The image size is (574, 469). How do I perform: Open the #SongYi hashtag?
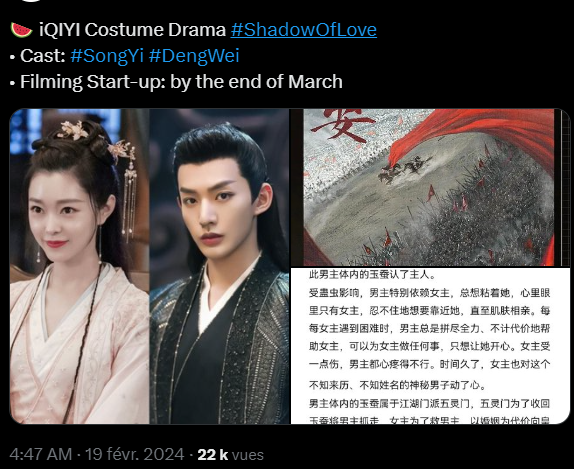107,56
